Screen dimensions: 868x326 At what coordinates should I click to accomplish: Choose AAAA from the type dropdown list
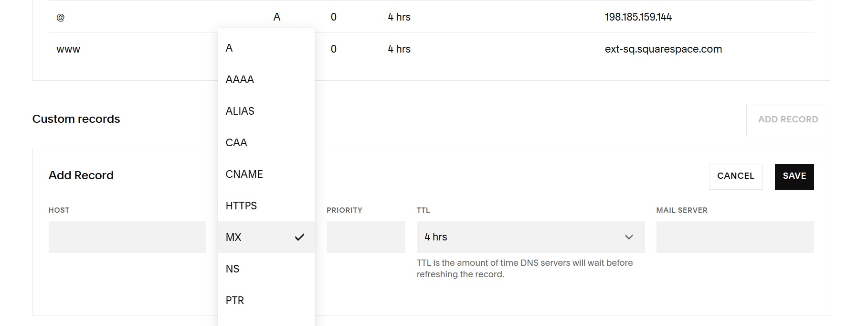click(240, 80)
